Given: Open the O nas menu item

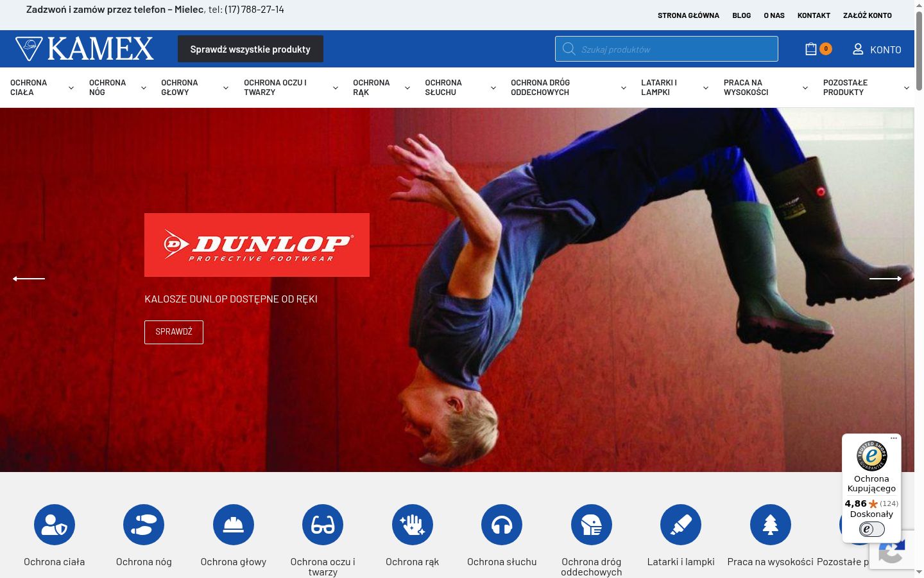Looking at the screenshot, I should pyautogui.click(x=774, y=15).
